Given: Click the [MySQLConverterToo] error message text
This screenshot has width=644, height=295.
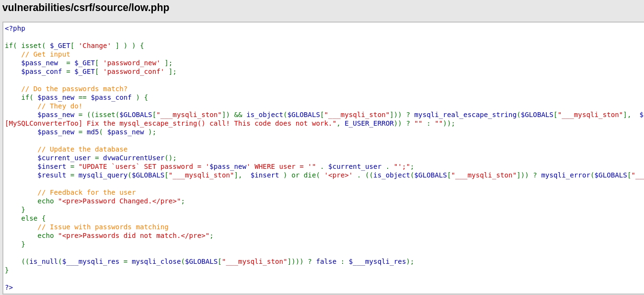Looking at the screenshot, I should (x=170, y=123).
